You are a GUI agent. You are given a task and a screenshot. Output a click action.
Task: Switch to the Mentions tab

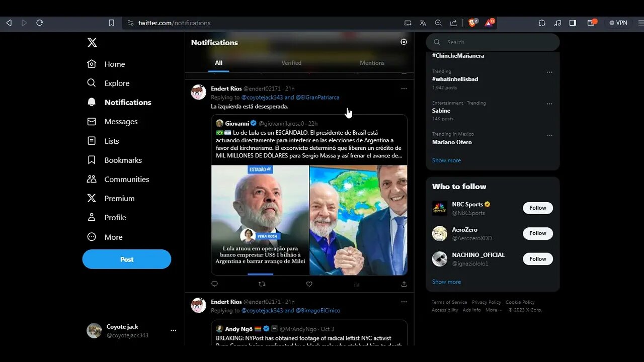[x=372, y=63]
